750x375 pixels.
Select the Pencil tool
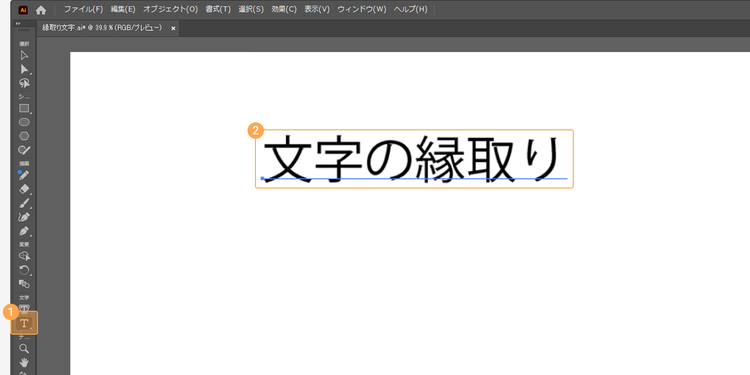point(24,176)
